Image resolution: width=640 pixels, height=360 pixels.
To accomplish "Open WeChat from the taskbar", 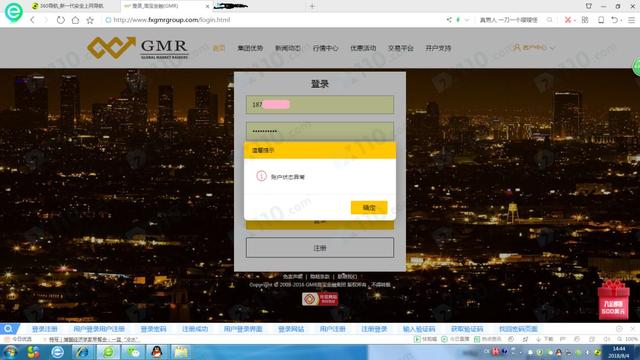I will [133, 352].
